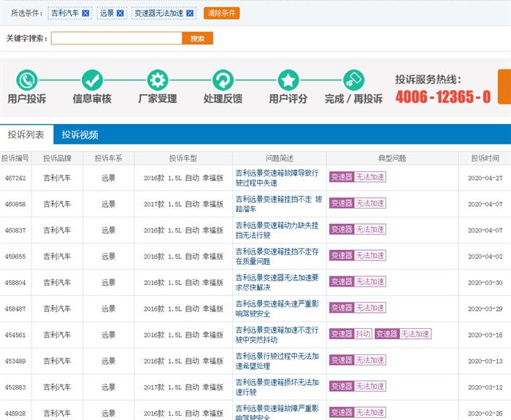The height and width of the screenshot is (420, 511).
Task: Click complaint number 460858
Action: pos(15,204)
